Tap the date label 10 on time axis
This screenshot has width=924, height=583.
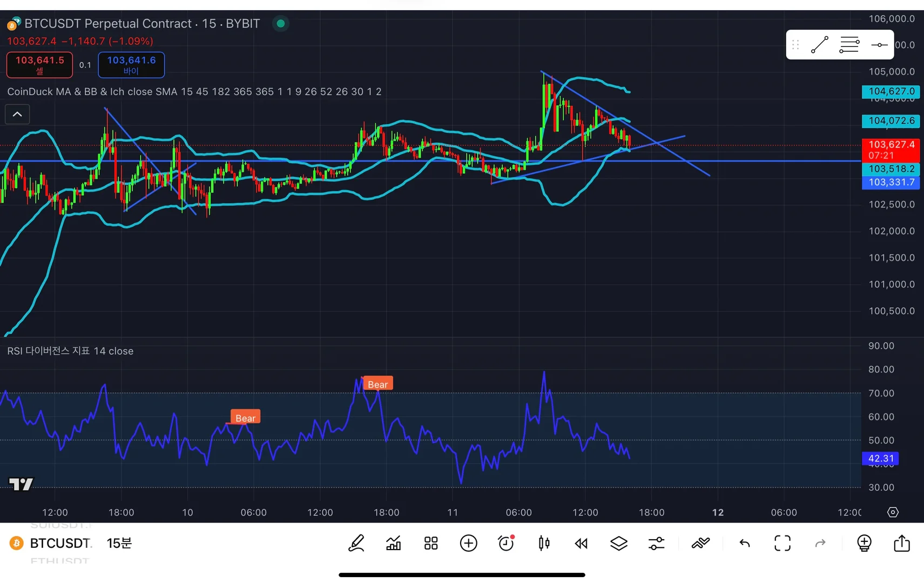pos(187,512)
